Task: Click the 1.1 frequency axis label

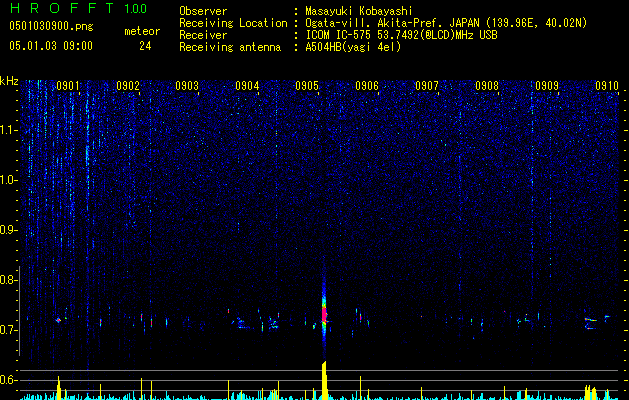Action: pos(9,130)
